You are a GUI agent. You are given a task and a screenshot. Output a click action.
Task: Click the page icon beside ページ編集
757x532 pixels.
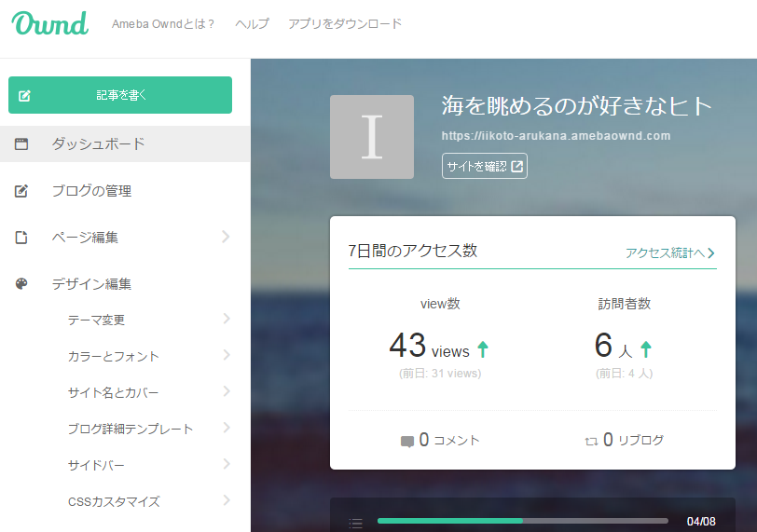(21, 238)
